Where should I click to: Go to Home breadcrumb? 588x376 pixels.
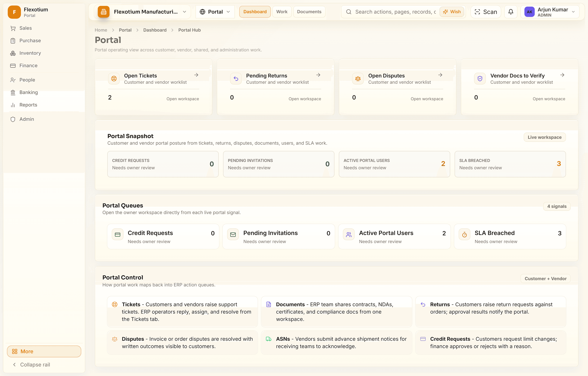101,30
